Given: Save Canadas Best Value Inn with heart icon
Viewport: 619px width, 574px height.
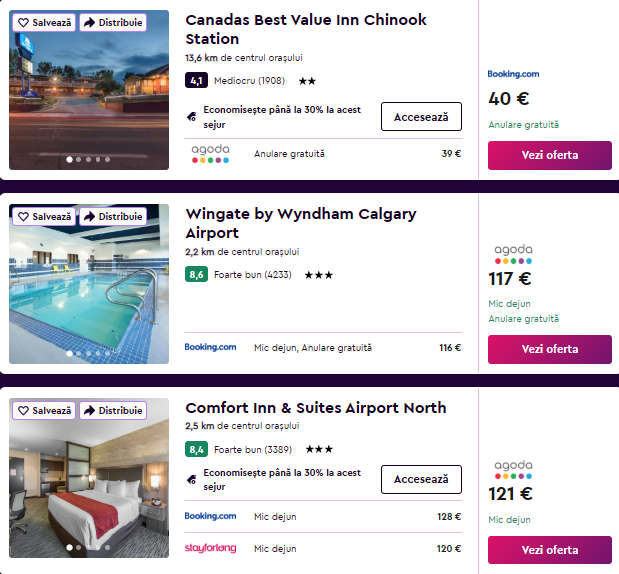Looking at the screenshot, I should point(44,22).
